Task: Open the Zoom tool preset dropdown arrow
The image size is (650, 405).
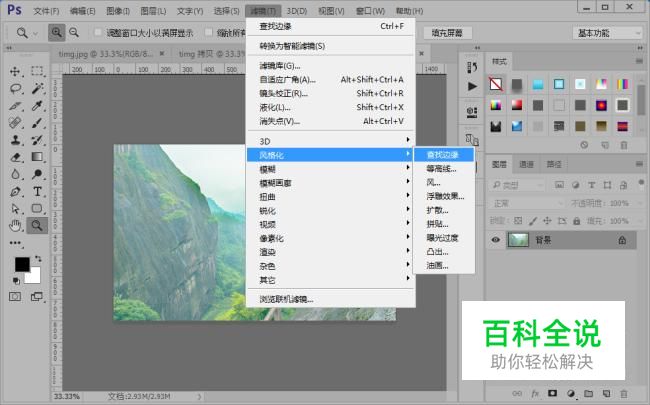Action: tap(35, 33)
